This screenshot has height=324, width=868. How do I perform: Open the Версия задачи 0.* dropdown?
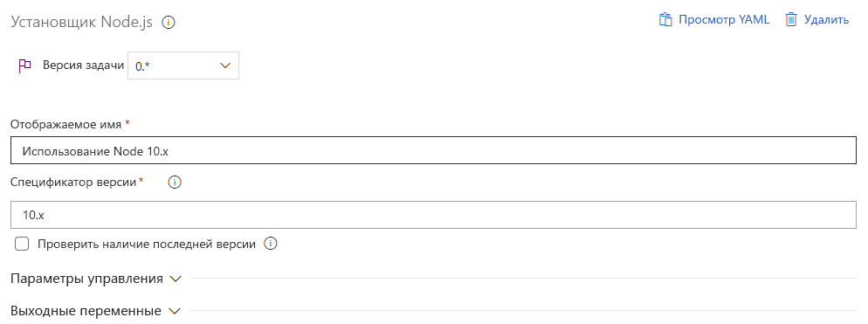[183, 65]
